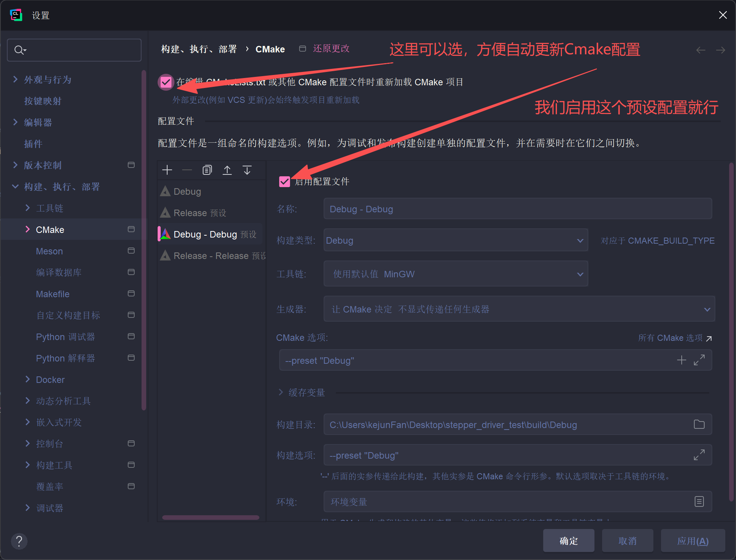Click the CMake 选项 preset text field
Screen dimensions: 736x560
coord(495,360)
